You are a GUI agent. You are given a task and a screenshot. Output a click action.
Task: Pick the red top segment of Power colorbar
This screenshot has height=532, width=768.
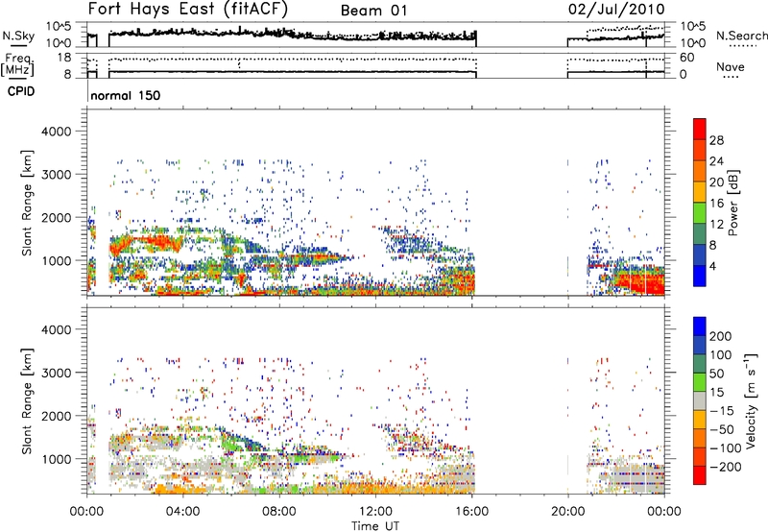pos(700,129)
